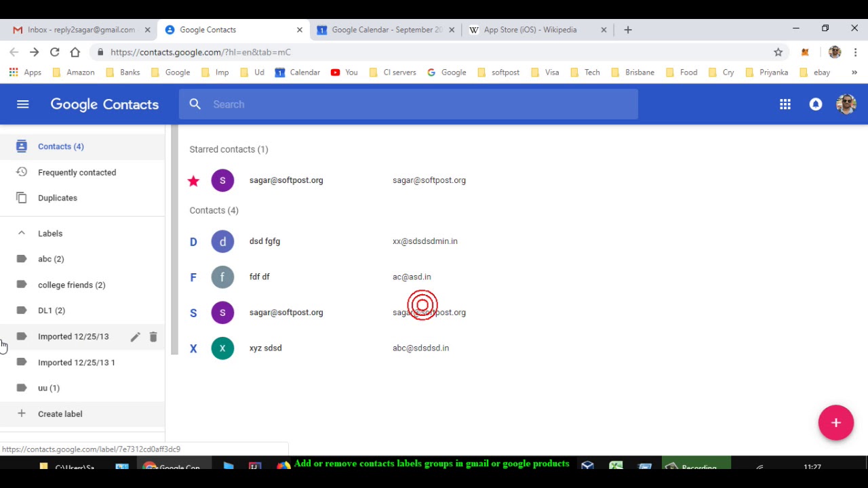The image size is (868, 488).
Task: Open the Amazon bookmark folder
Action: [73, 73]
